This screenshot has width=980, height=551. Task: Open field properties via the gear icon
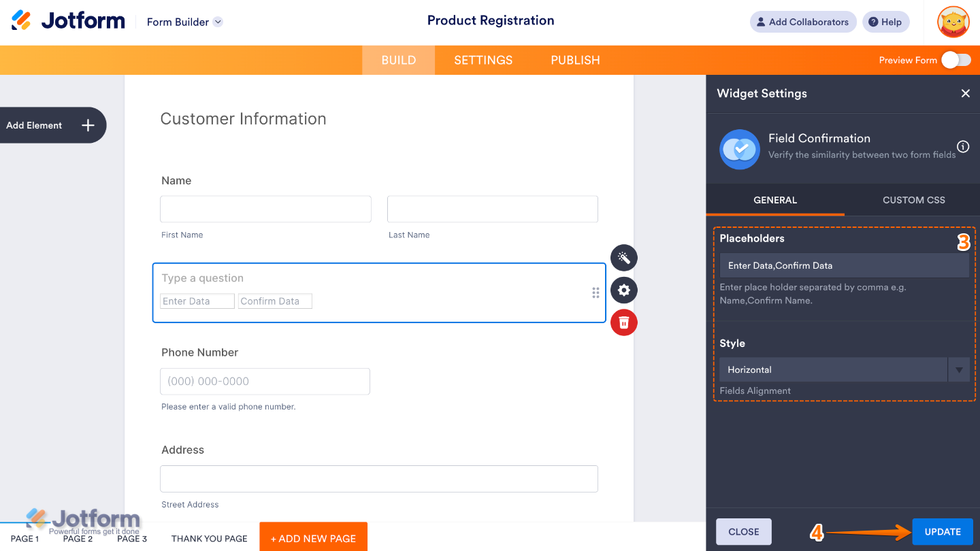623,290
